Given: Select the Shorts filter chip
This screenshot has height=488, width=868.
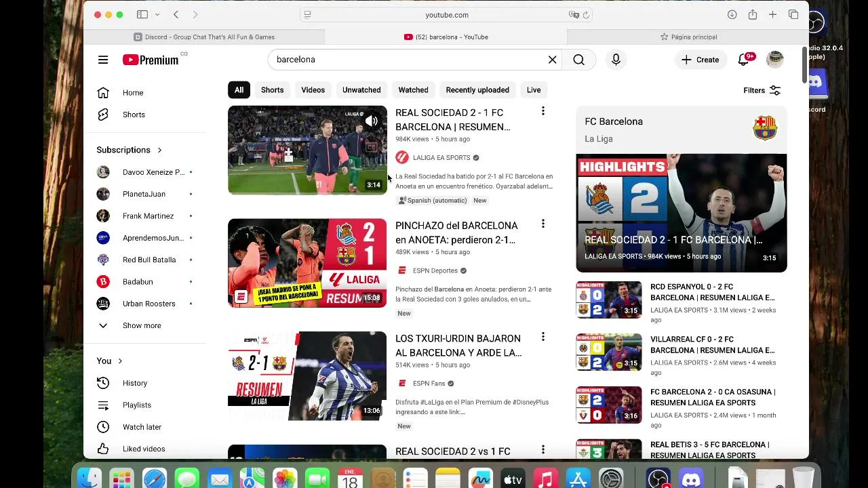Looking at the screenshot, I should pyautogui.click(x=272, y=89).
